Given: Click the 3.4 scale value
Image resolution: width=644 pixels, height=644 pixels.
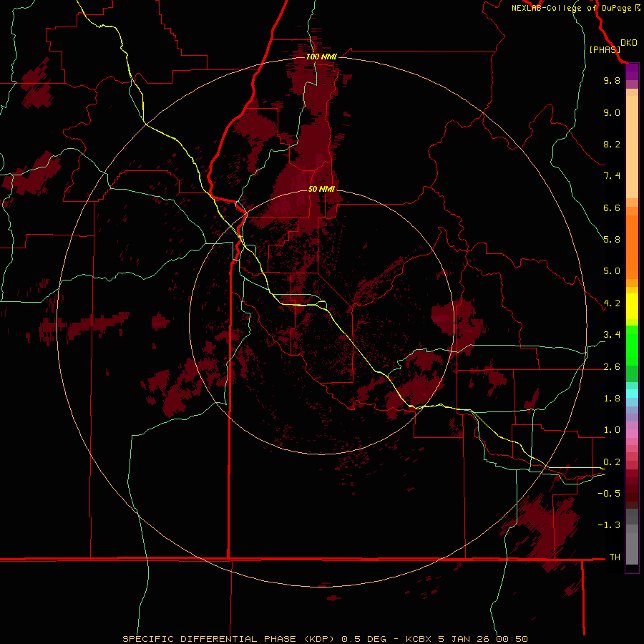Looking at the screenshot, I should [612, 335].
